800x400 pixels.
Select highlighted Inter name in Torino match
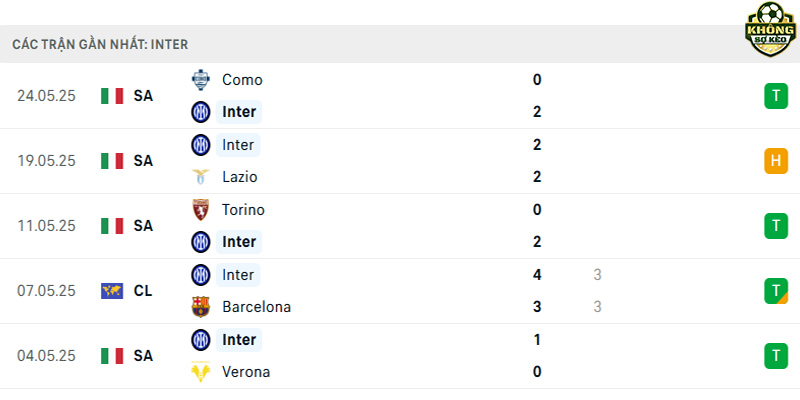pyautogui.click(x=239, y=242)
